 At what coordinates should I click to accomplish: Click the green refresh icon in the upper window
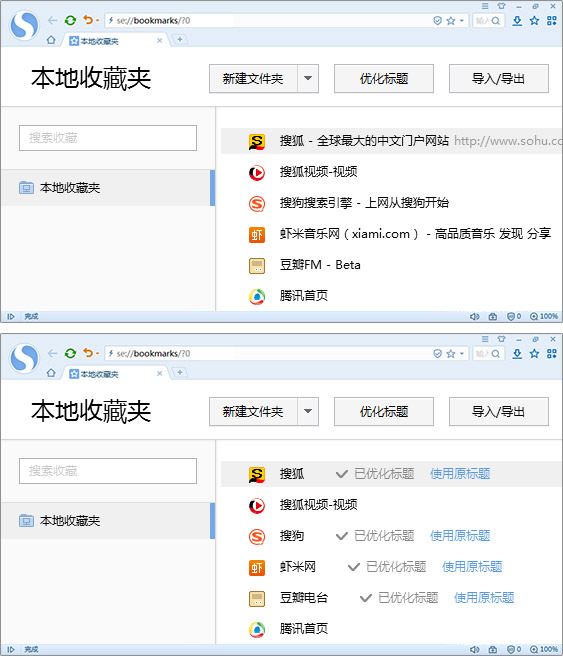pyautogui.click(x=70, y=20)
